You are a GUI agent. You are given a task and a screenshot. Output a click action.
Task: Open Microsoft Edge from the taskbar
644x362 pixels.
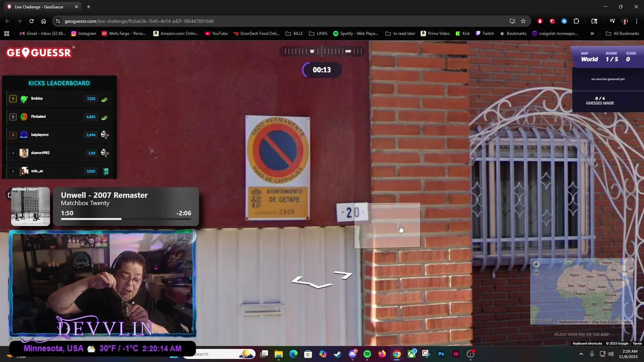coord(293,354)
